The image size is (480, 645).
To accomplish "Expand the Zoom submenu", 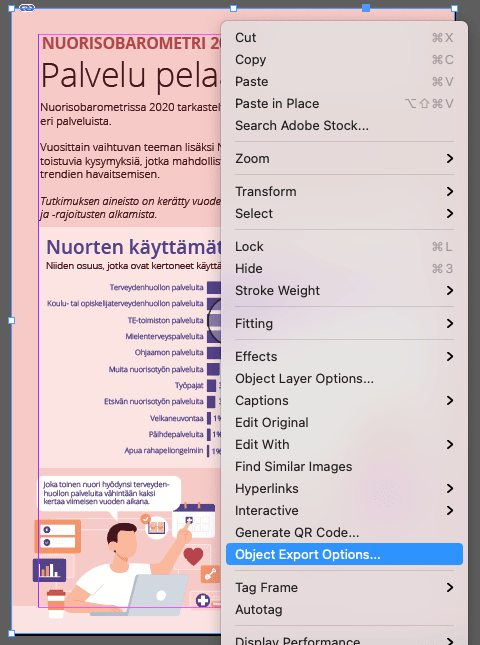I will 344,158.
